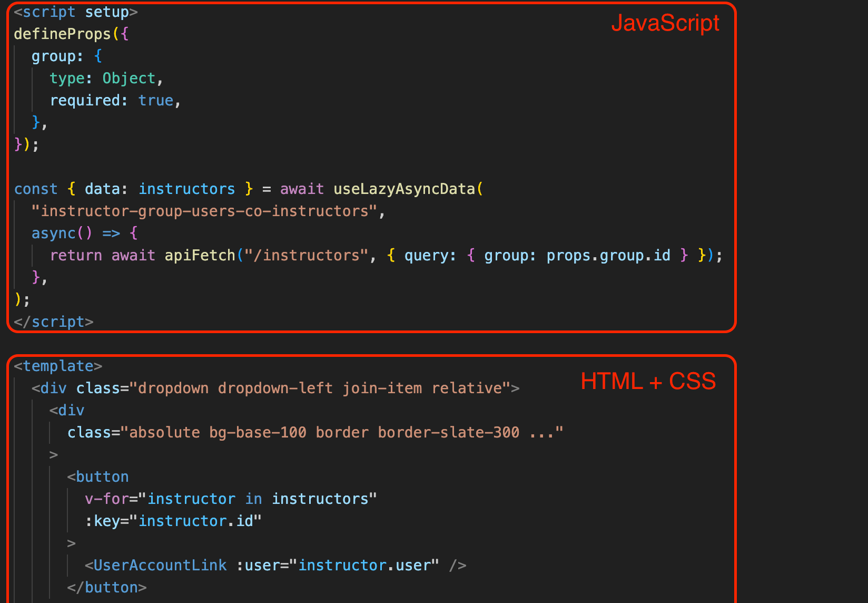Click the :key instructor.id binding
Image resolution: width=868 pixels, height=603 pixels.
174,521
